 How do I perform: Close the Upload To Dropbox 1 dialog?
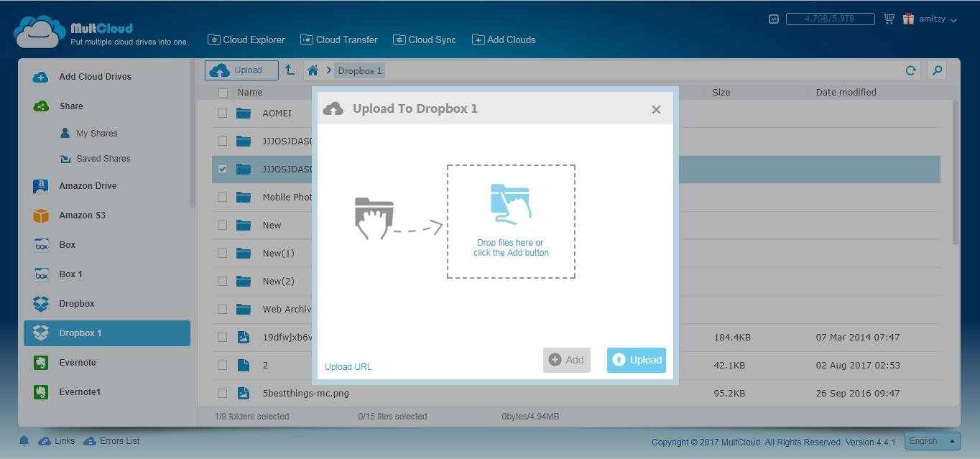click(x=656, y=109)
